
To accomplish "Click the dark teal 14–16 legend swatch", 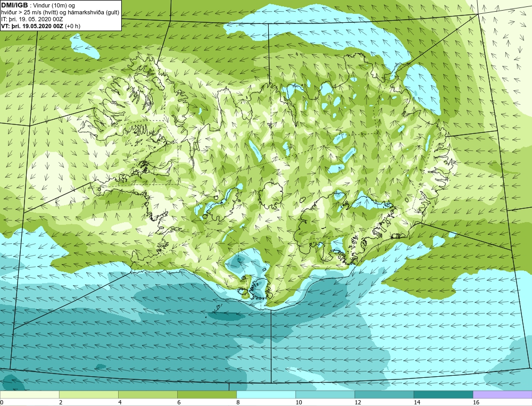I will (x=443, y=394).
